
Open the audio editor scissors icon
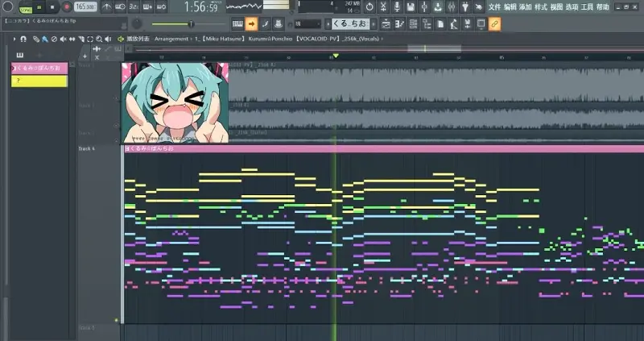coord(383,6)
